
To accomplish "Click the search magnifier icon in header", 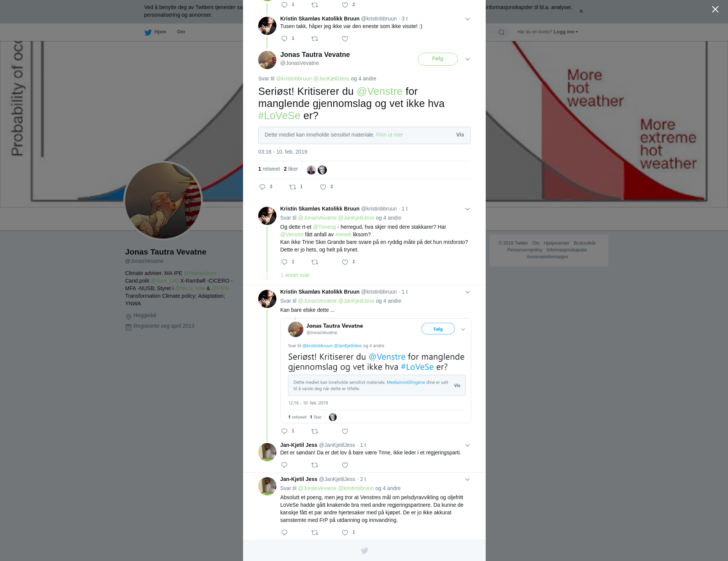I will (501, 32).
